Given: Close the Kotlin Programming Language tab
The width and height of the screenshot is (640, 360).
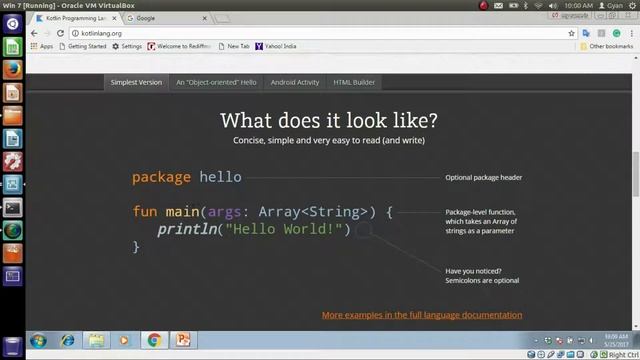Looking at the screenshot, I should tap(114, 18).
